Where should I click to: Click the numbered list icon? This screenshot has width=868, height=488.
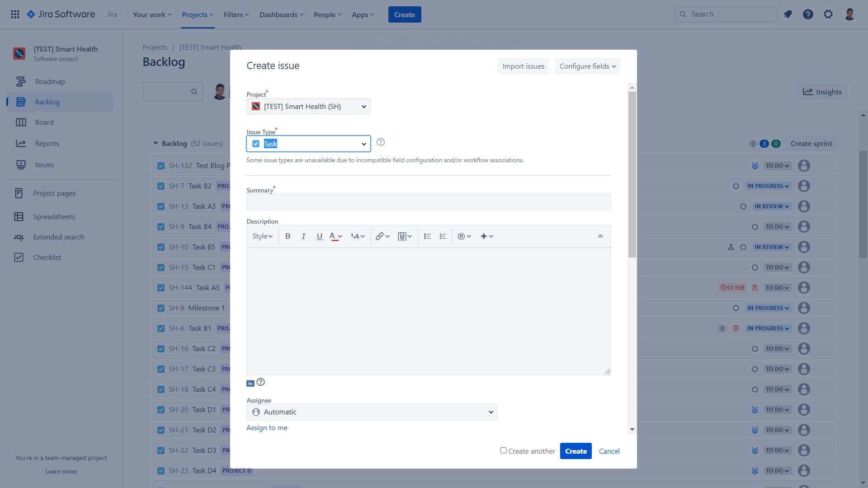[442, 236]
